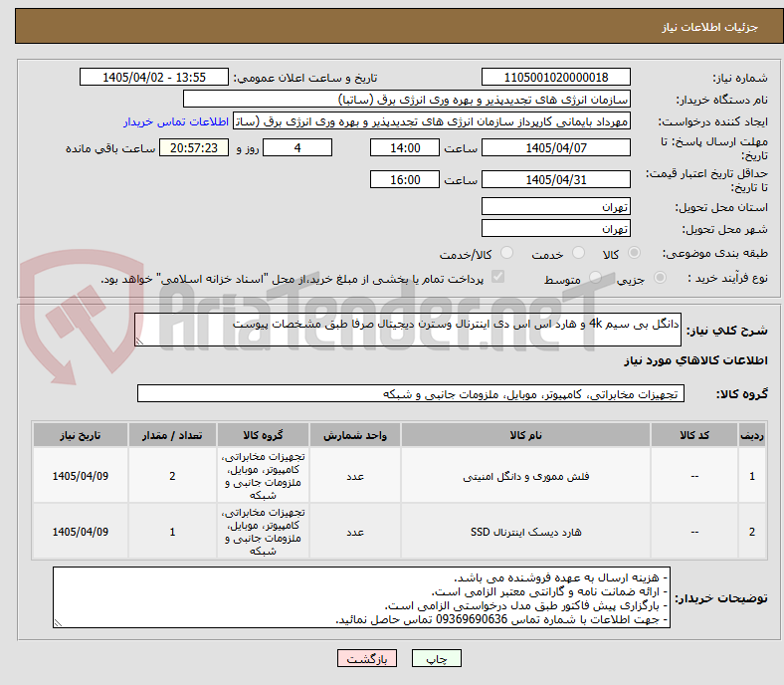The image size is (784, 685).
Task: Click the goods group cell in SSD row
Action: pos(263,532)
